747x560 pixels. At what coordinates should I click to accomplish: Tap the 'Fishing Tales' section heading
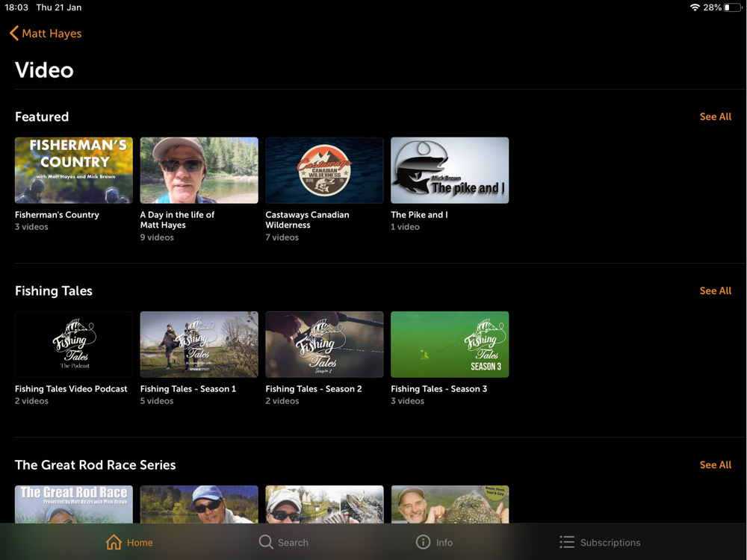click(x=53, y=291)
